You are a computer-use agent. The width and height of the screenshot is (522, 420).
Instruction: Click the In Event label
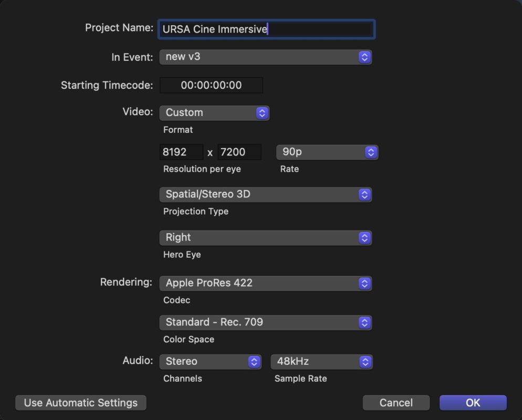pyautogui.click(x=132, y=57)
